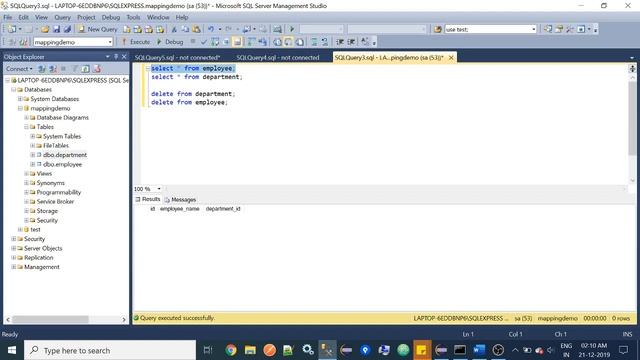
Task: Open the File menu
Action: [x=8, y=17]
